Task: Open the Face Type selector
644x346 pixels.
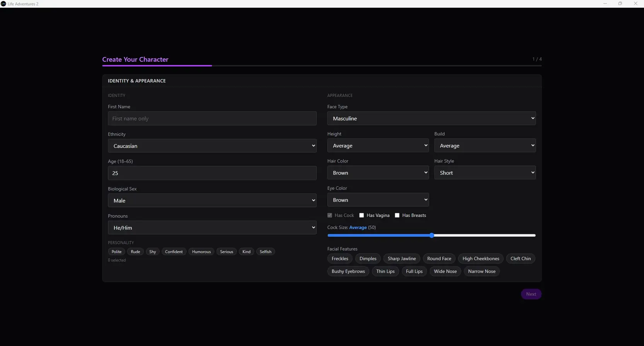Action: 431,118
